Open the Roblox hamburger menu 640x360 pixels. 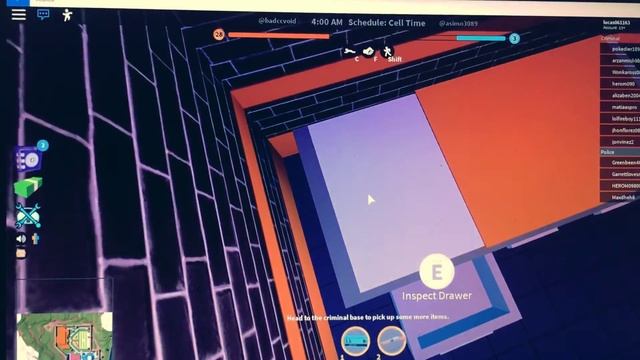click(x=19, y=15)
